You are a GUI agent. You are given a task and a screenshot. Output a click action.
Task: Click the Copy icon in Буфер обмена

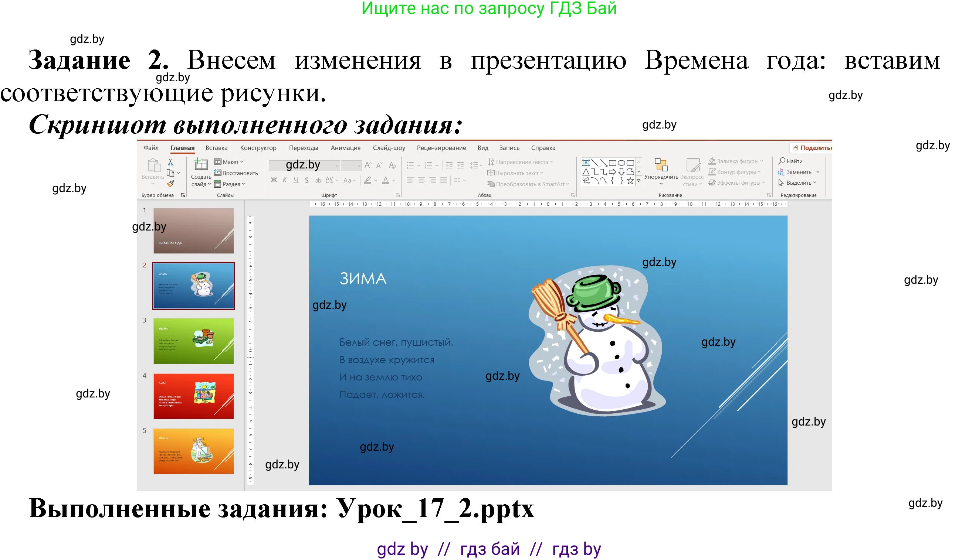coord(170,173)
